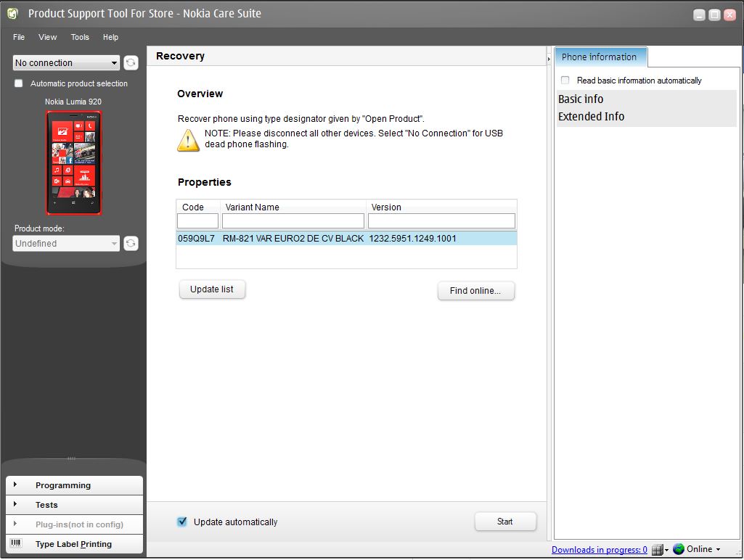
Task: Click the Start button
Action: pyautogui.click(x=505, y=522)
